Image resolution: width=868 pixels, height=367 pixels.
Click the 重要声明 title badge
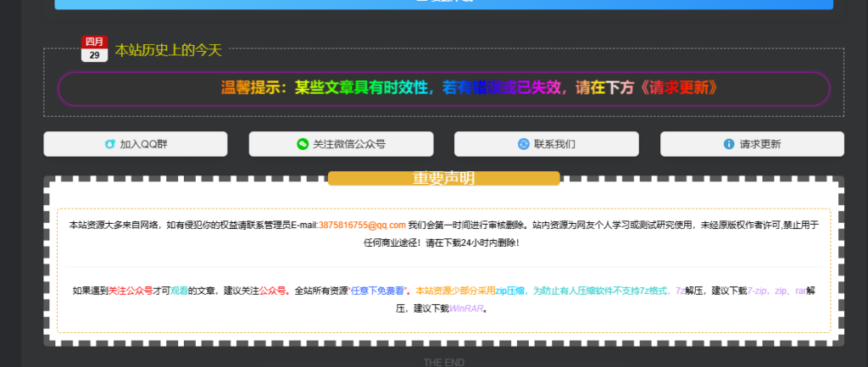point(444,178)
